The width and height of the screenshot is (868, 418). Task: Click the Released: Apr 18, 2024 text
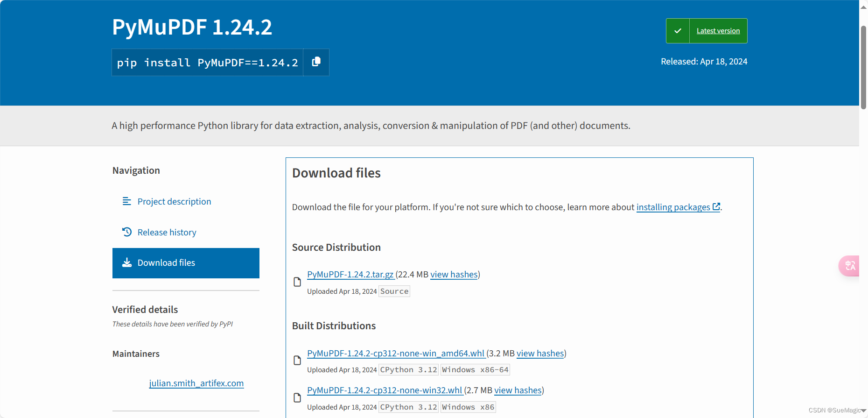(704, 61)
